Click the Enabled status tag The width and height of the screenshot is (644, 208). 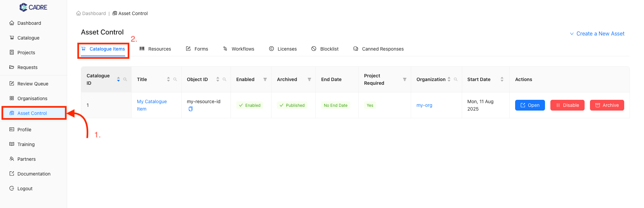250,105
